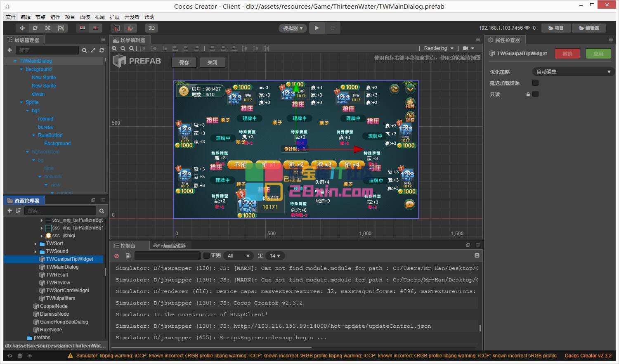Switch to the animation editor tab
Screen dimensions: 619x364
coord(170,246)
